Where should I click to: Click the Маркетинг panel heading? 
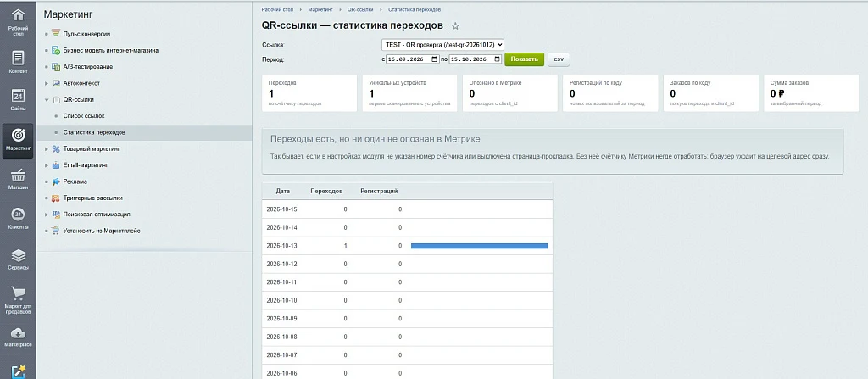click(68, 14)
